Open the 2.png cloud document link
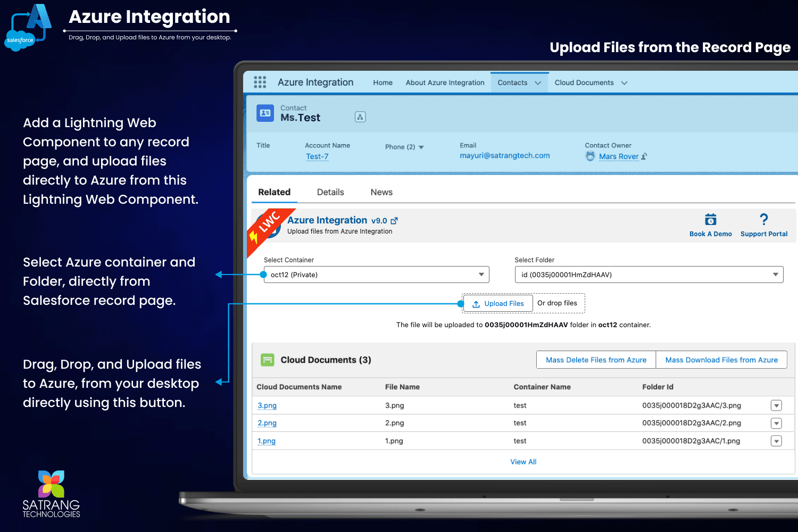 (267, 423)
